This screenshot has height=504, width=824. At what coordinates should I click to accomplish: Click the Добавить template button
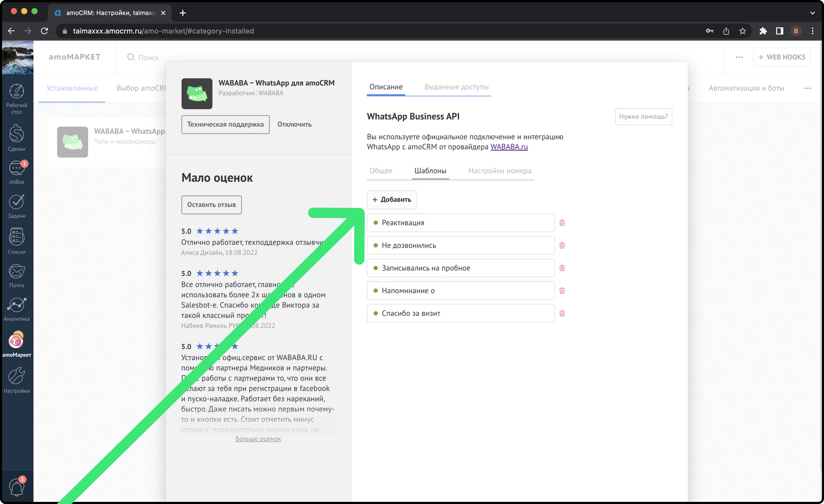392,200
